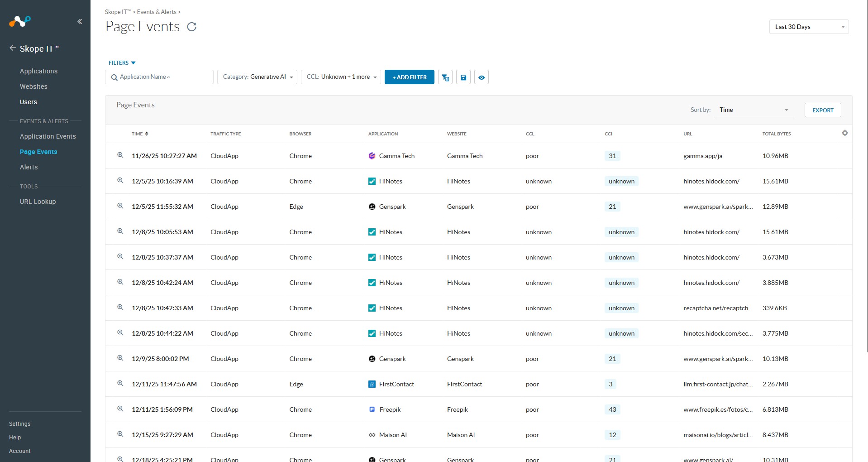
Task: Open the Sort by Time dropdown
Action: coord(754,110)
